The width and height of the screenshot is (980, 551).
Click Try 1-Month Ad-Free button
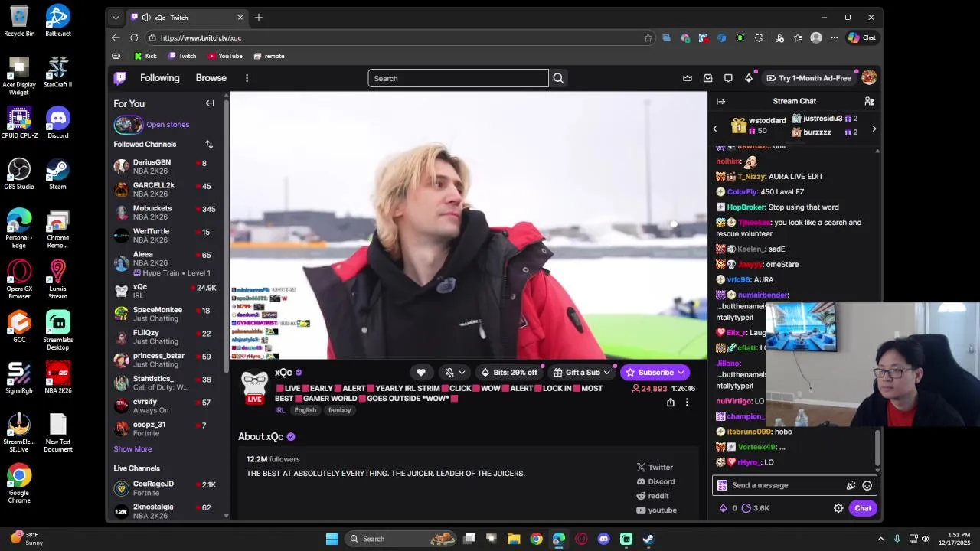pos(809,78)
